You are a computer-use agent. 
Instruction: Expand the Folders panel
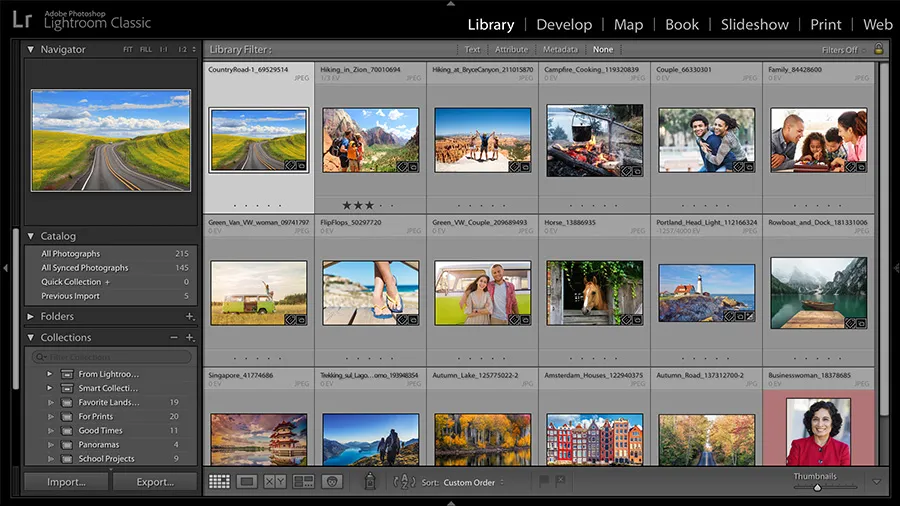31,317
